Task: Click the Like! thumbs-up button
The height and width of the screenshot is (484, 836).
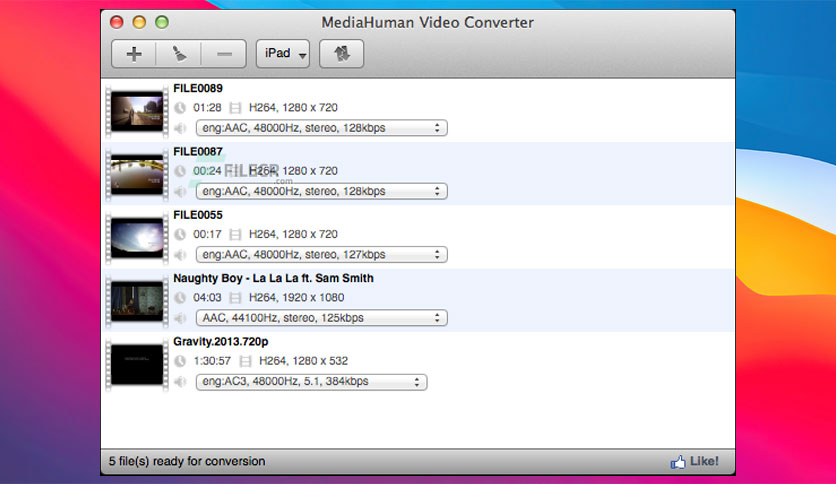Action: [694, 462]
